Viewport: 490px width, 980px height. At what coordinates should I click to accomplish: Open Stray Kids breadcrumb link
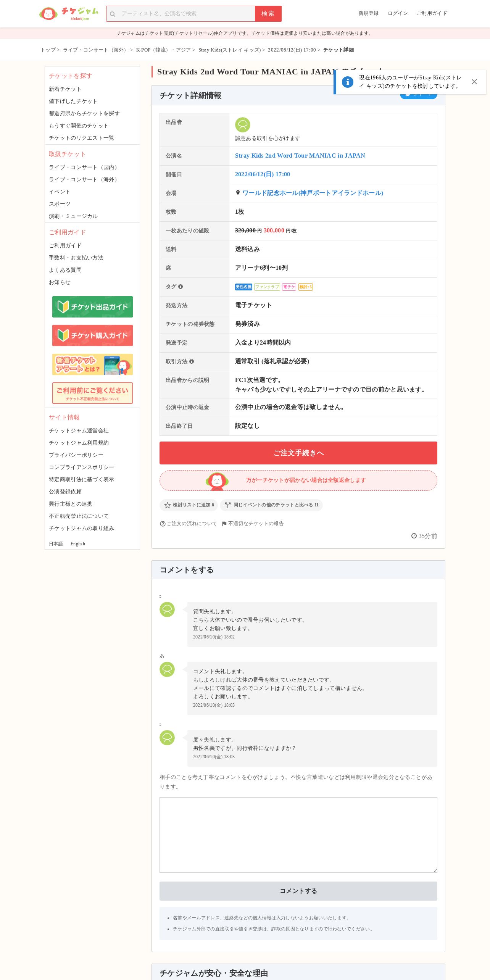click(x=229, y=50)
